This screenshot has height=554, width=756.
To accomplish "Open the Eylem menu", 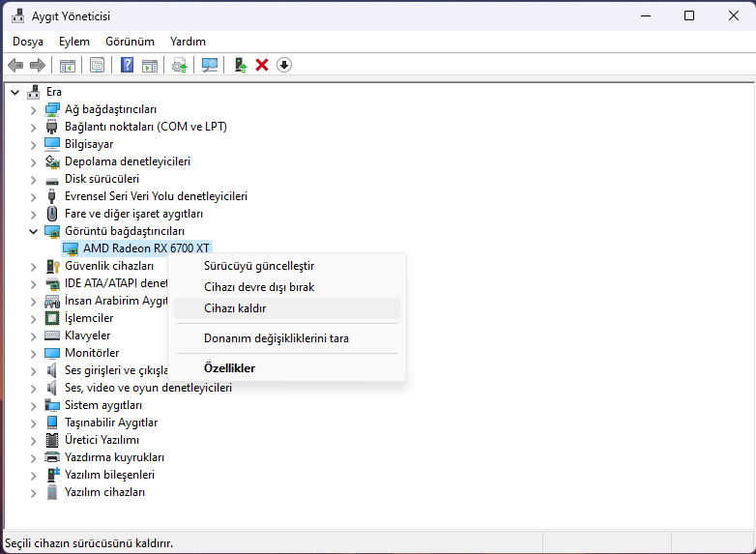I will coord(74,42).
